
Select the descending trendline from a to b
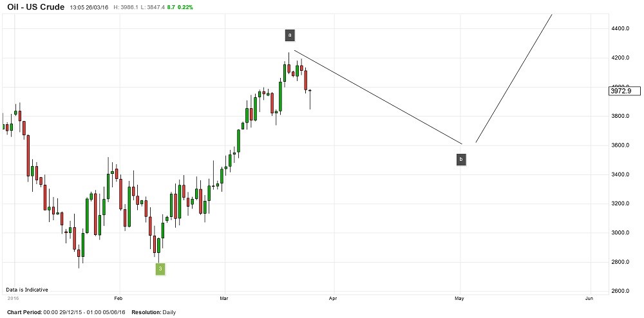(x=378, y=97)
